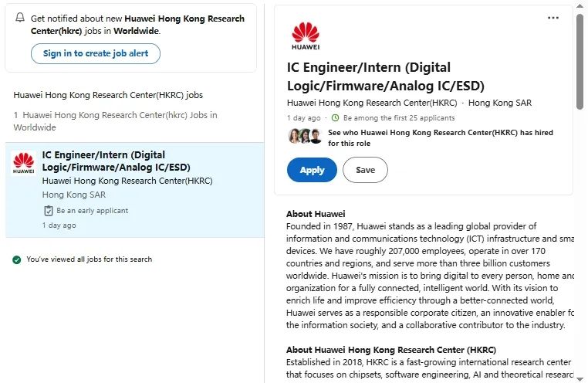
Task: Click the vertical scrollbar thumb
Action: (x=580, y=62)
